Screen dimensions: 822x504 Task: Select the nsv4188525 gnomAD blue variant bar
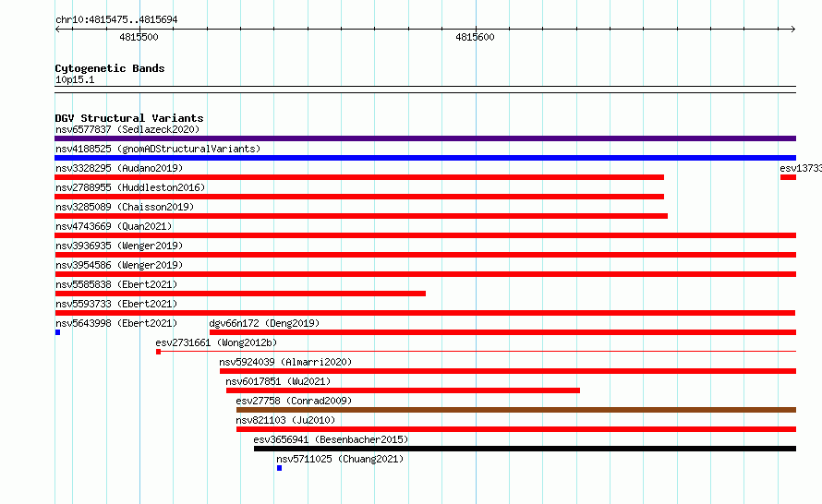[x=425, y=158]
